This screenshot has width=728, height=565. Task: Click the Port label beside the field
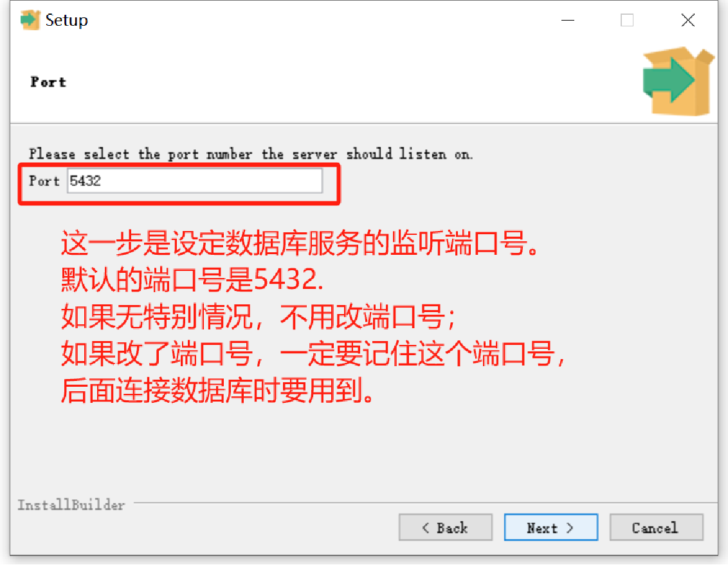(x=44, y=181)
